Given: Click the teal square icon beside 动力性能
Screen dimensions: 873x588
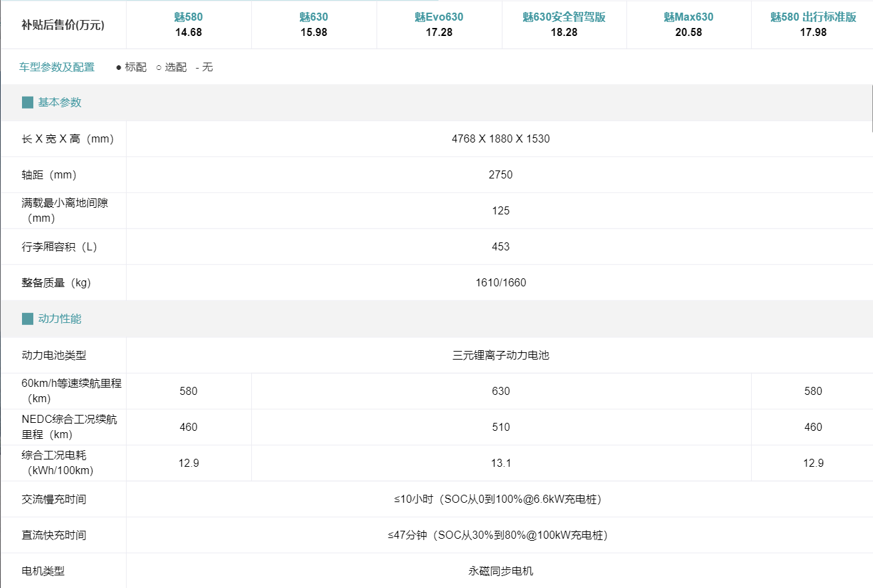Looking at the screenshot, I should 27,318.
